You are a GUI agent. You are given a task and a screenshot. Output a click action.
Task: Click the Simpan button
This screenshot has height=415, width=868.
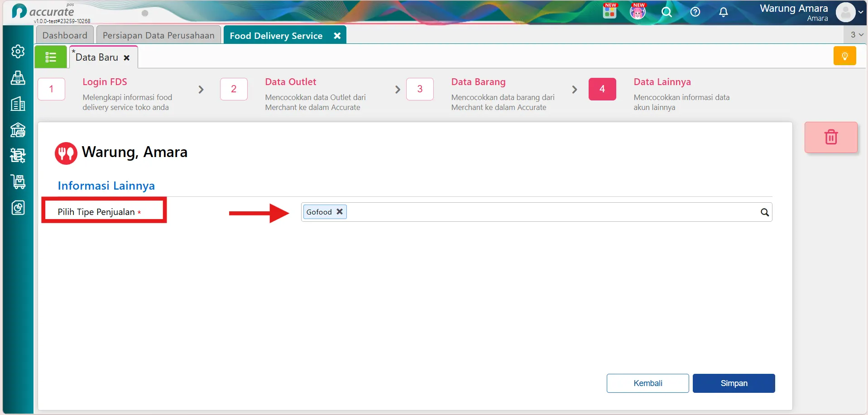734,383
